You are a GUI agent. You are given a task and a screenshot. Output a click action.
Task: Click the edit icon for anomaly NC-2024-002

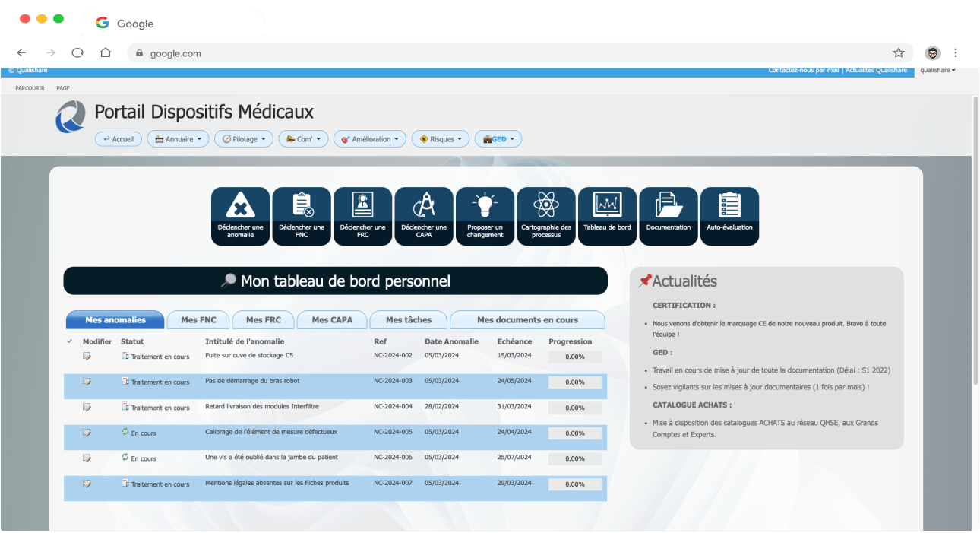pyautogui.click(x=86, y=356)
